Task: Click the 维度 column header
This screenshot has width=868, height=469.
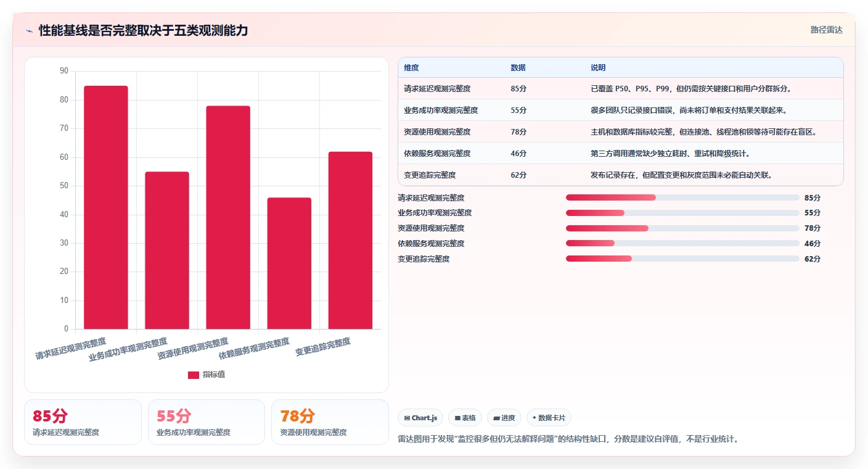Action: point(411,68)
